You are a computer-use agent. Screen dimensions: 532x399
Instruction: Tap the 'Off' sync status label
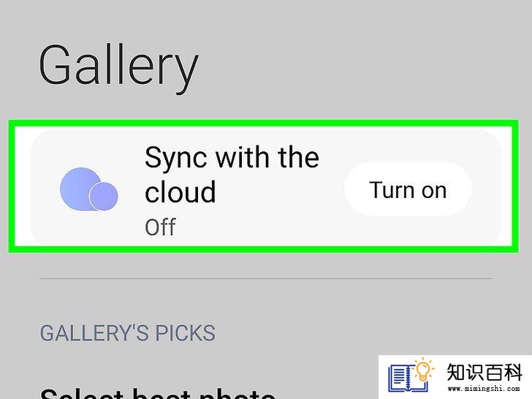160,227
